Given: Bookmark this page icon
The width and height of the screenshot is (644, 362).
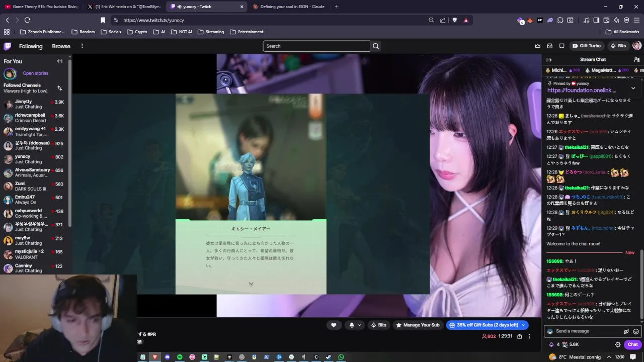Looking at the screenshot, I should pyautogui.click(x=103, y=20).
